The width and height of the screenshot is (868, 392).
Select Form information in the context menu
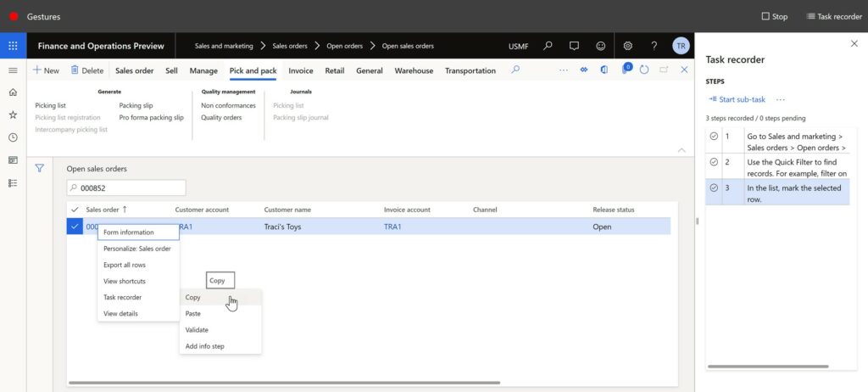[138, 232]
